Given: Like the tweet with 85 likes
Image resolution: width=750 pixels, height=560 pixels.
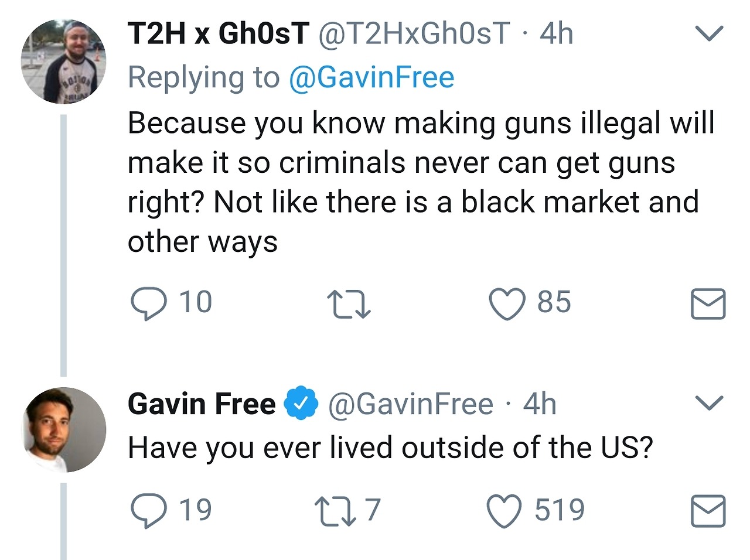Looking at the screenshot, I should pos(507,304).
